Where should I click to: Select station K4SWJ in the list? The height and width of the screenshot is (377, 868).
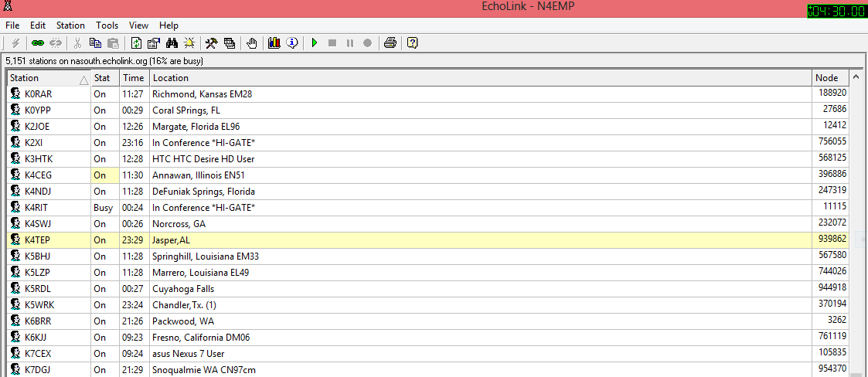(x=38, y=224)
